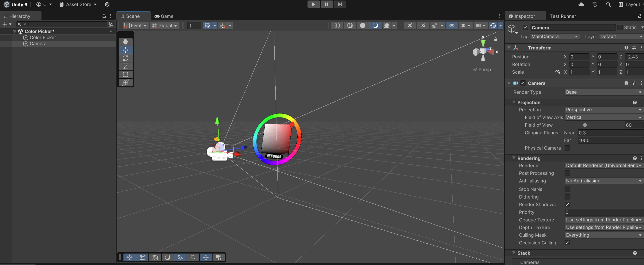
Task: Toggle the Static checkbox
Action: pyautogui.click(x=620, y=28)
